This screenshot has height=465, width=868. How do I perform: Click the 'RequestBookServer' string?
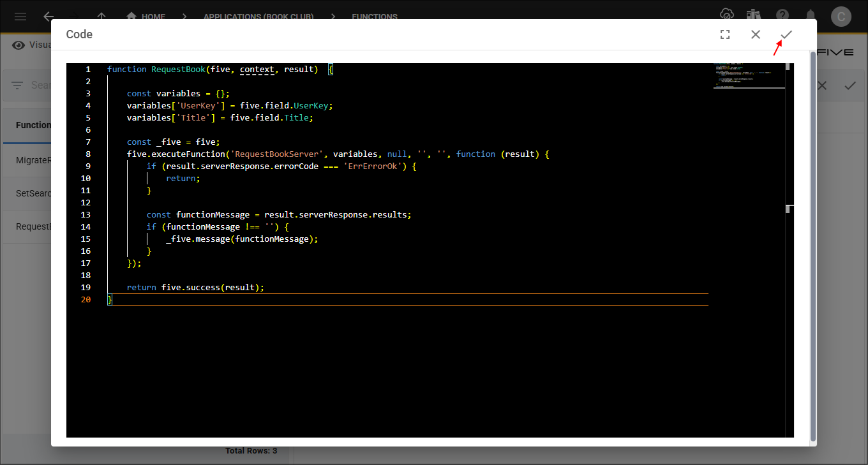tap(276, 154)
